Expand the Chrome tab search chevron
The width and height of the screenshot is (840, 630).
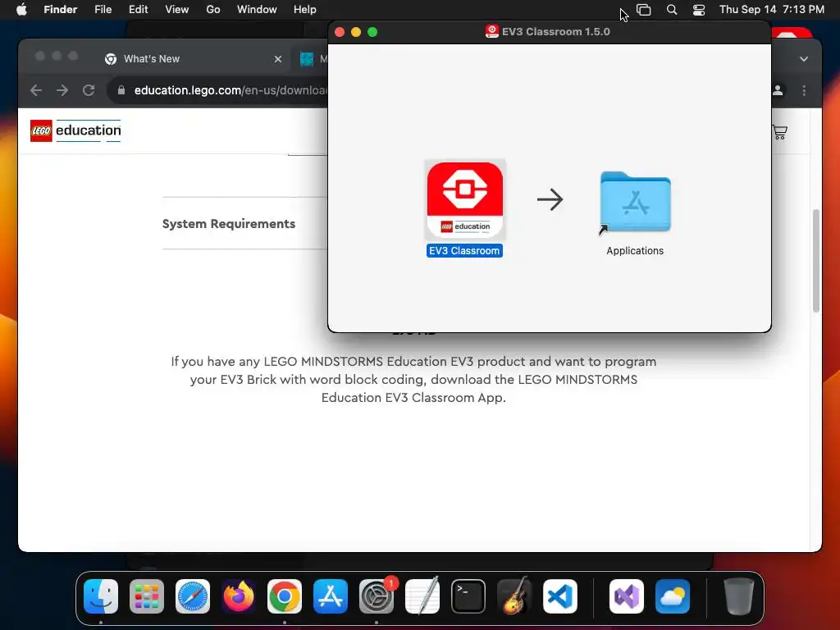pyautogui.click(x=804, y=59)
